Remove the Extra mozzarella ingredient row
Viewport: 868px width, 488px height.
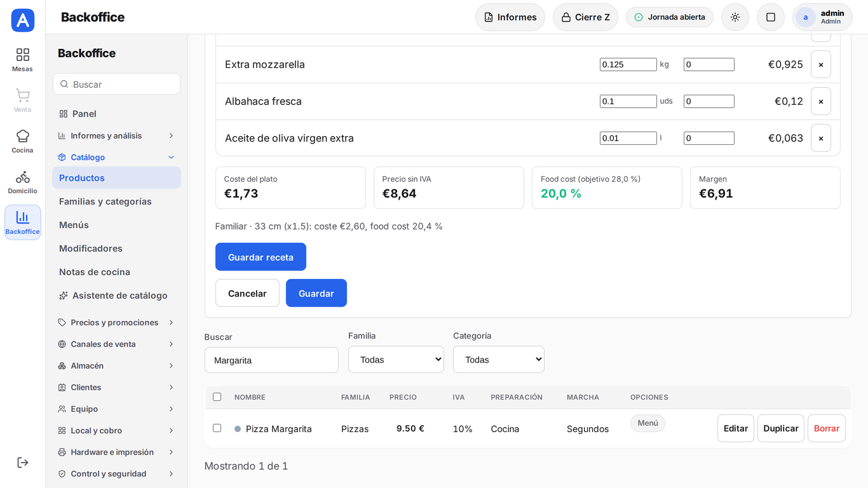pos(821,64)
